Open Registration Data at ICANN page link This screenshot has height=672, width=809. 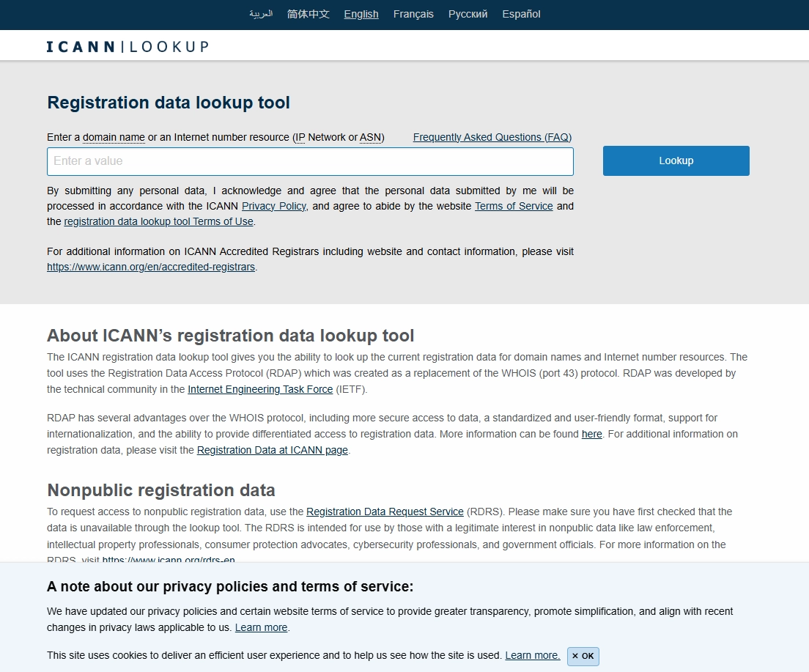tap(273, 450)
